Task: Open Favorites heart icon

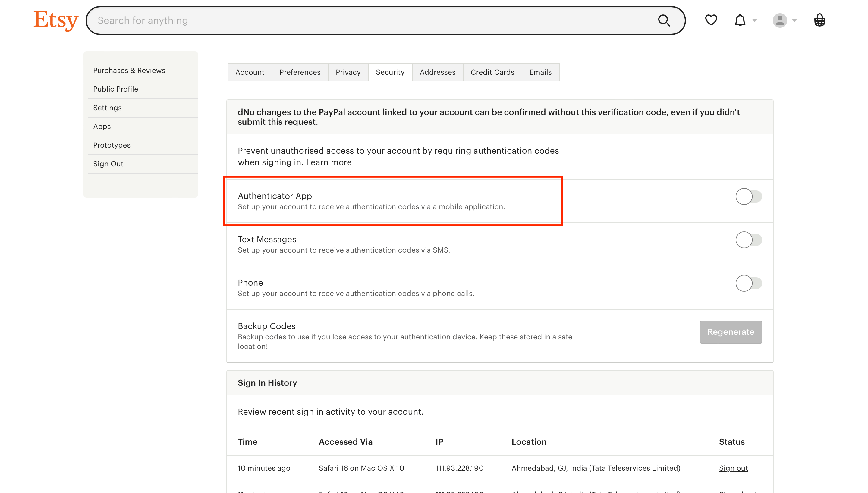Action: pos(711,20)
